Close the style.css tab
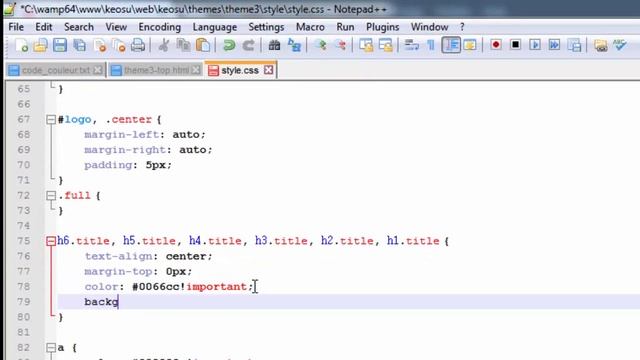Viewport: 640px width, 360px height. (268, 70)
